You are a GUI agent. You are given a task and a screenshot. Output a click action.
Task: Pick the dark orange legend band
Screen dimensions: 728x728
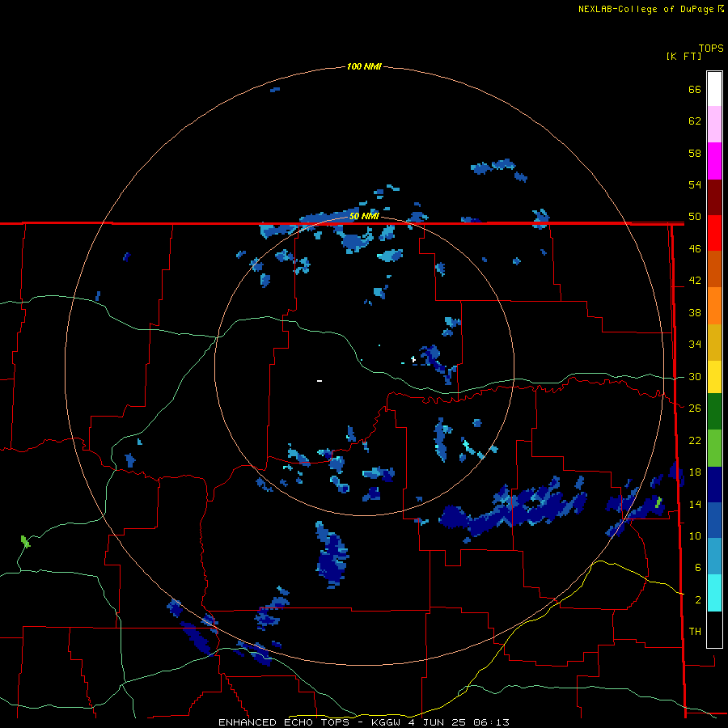pos(714,269)
